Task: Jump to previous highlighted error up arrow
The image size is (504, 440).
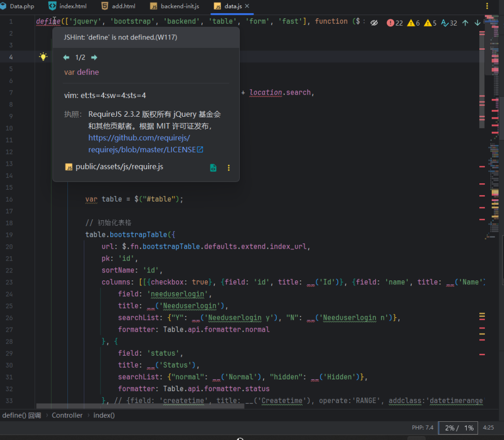Action: click(x=465, y=23)
